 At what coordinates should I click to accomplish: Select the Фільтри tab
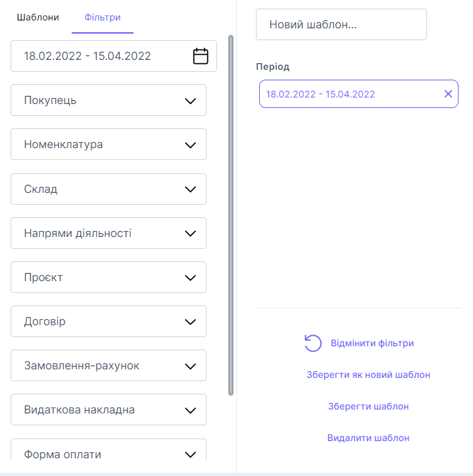coord(103,18)
